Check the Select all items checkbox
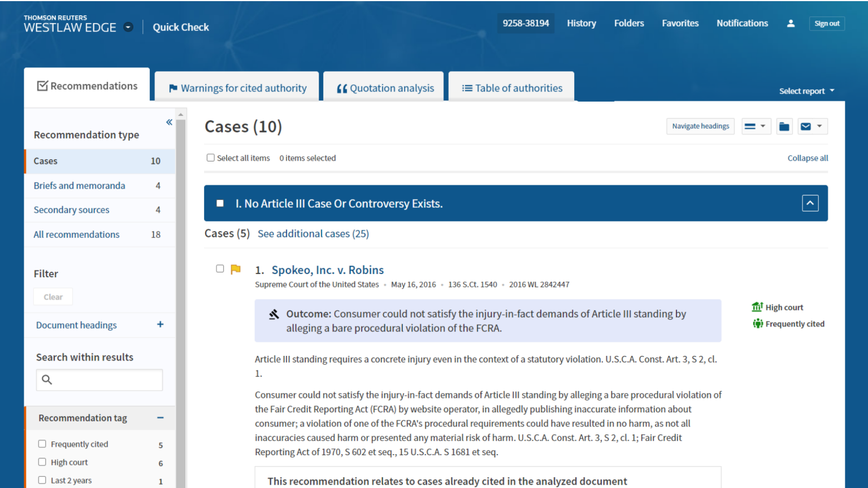868x488 pixels. point(211,158)
